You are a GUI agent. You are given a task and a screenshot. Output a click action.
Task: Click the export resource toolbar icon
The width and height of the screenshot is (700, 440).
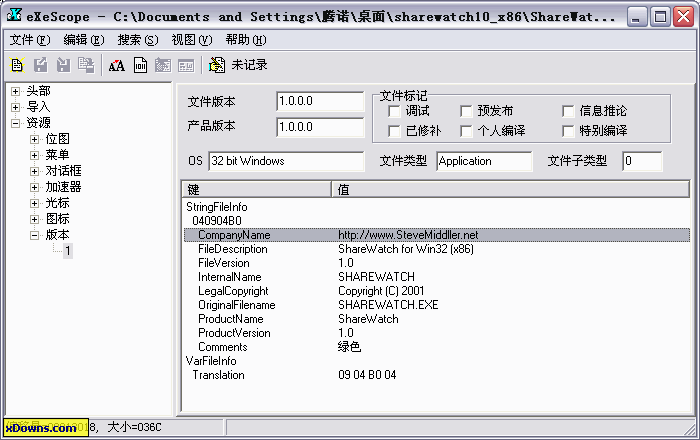click(x=41, y=65)
